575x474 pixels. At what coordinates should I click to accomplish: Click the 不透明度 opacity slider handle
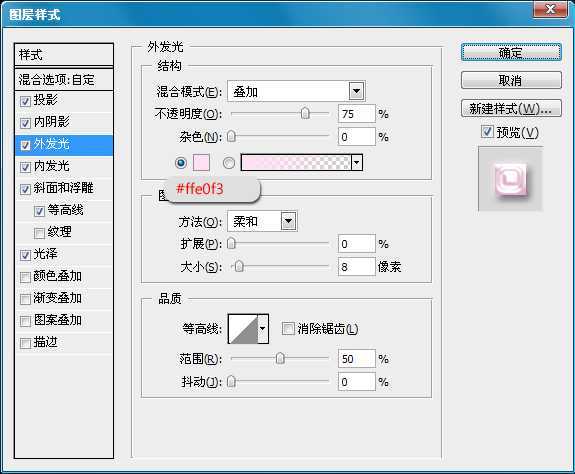[x=305, y=114]
